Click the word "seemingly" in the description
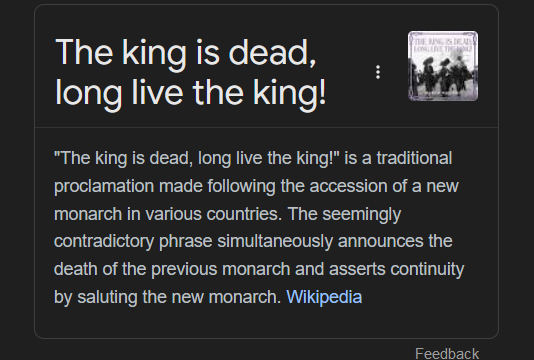Viewport: 534px width, 360px height. 362,215
